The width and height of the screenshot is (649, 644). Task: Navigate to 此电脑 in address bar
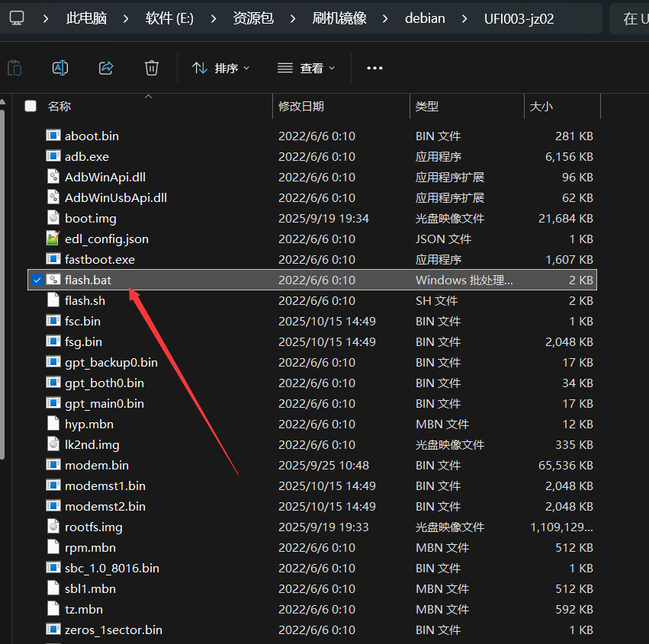point(86,18)
